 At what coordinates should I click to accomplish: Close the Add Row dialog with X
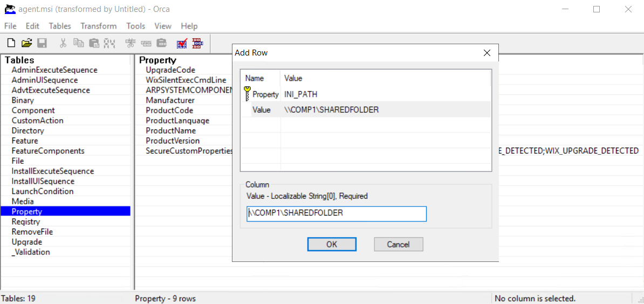click(487, 53)
